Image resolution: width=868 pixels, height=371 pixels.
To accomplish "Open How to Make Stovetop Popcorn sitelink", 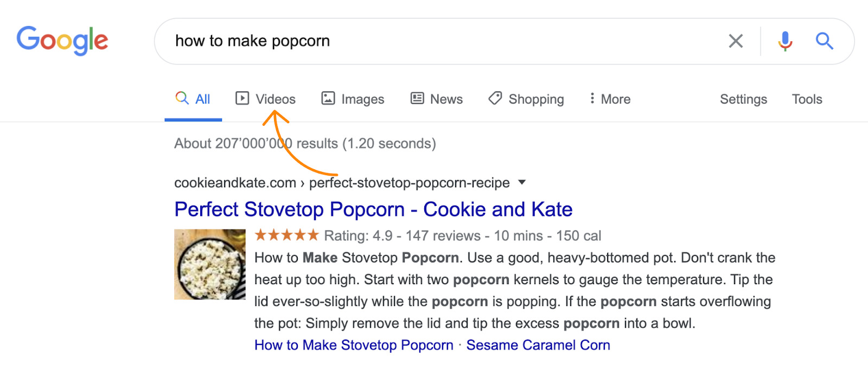I will (354, 345).
